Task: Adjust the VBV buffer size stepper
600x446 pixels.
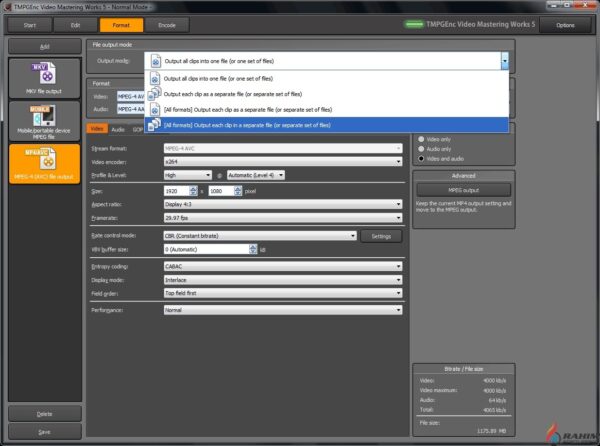Action: pyautogui.click(x=253, y=249)
